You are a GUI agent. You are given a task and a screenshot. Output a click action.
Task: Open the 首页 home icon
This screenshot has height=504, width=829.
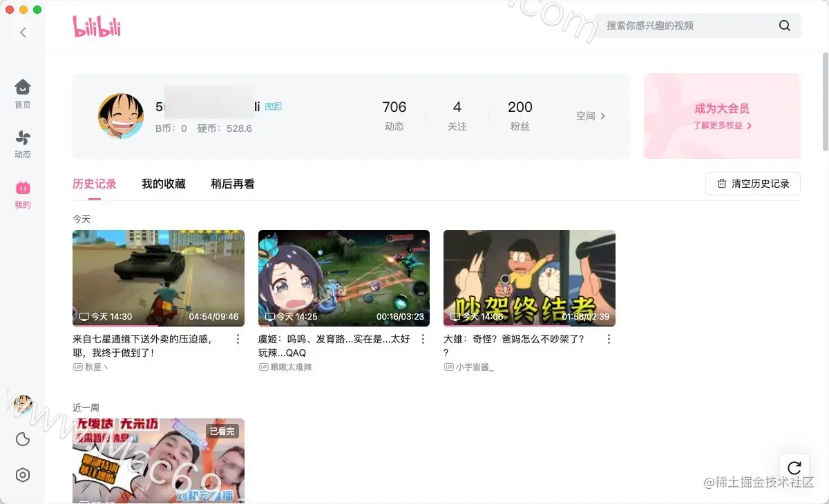pyautogui.click(x=23, y=87)
